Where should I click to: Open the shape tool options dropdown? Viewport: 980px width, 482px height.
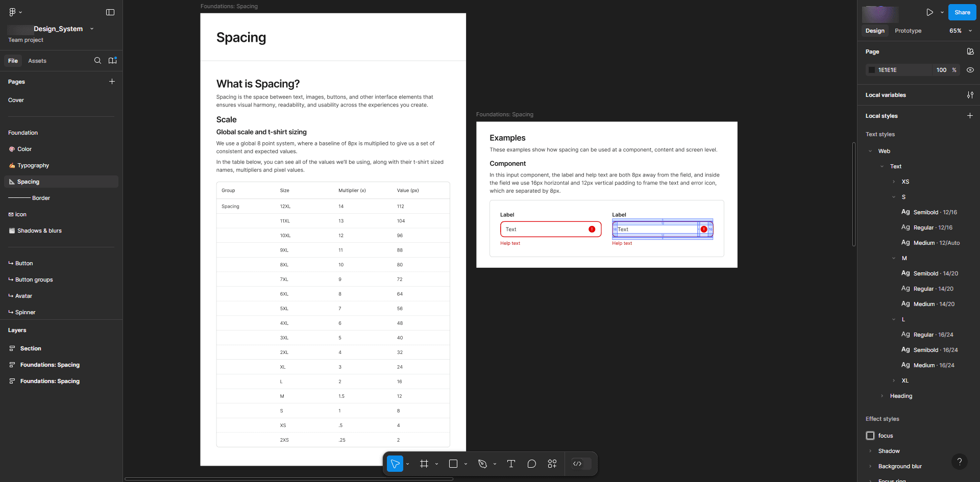[465, 464]
